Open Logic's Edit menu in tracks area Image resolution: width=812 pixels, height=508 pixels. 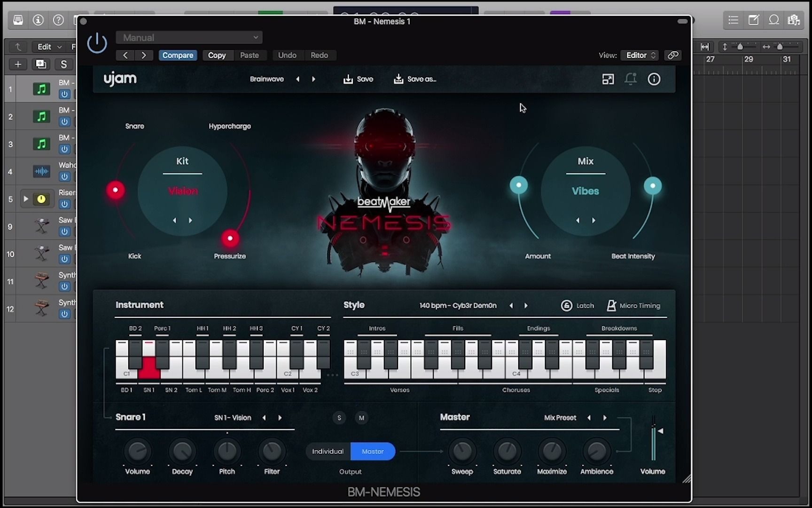(x=49, y=47)
